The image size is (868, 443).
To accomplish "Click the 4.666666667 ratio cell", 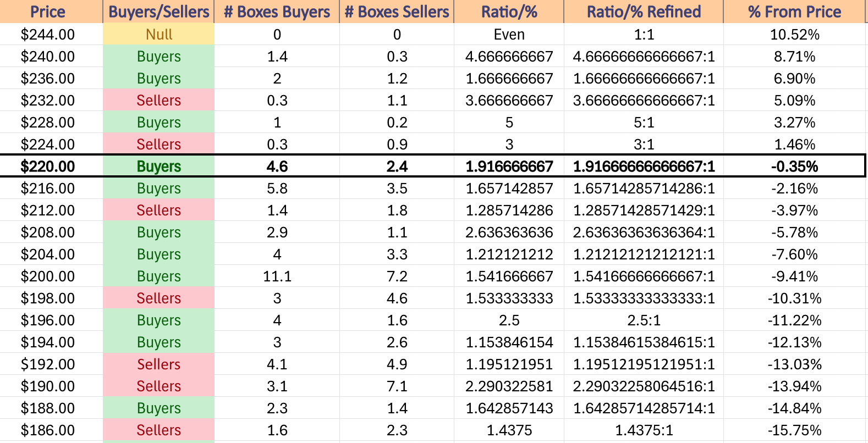I will 509,57.
